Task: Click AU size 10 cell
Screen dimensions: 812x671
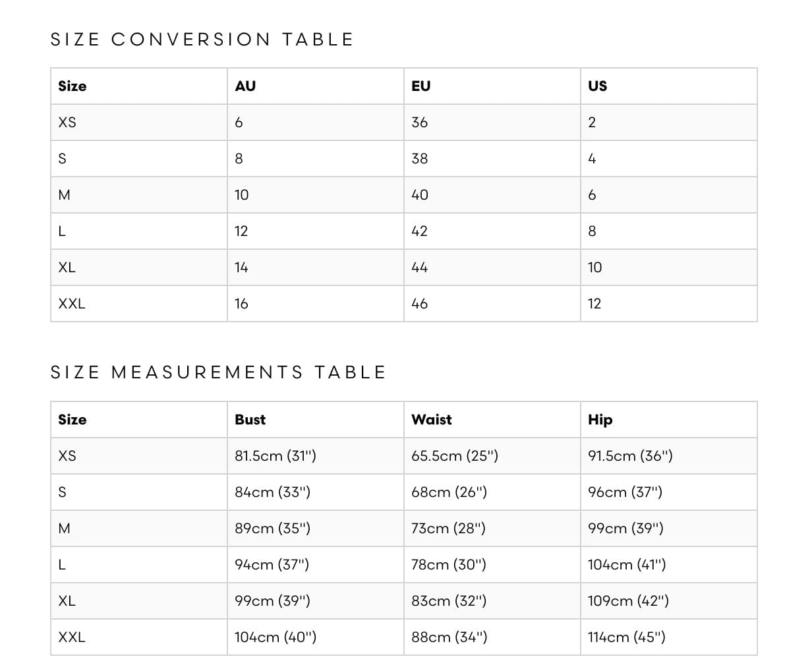Action: click(x=242, y=195)
